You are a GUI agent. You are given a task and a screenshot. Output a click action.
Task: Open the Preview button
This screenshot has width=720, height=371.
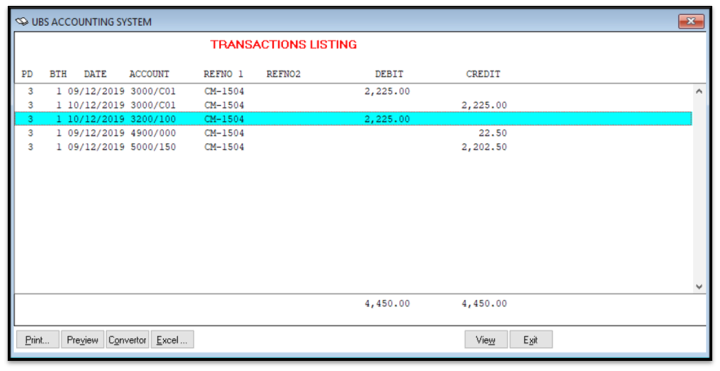tap(83, 340)
